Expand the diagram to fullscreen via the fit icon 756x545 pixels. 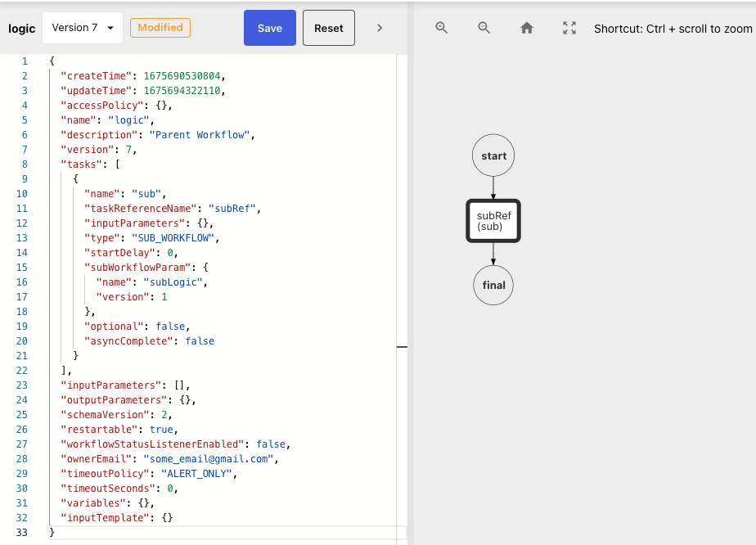569,27
